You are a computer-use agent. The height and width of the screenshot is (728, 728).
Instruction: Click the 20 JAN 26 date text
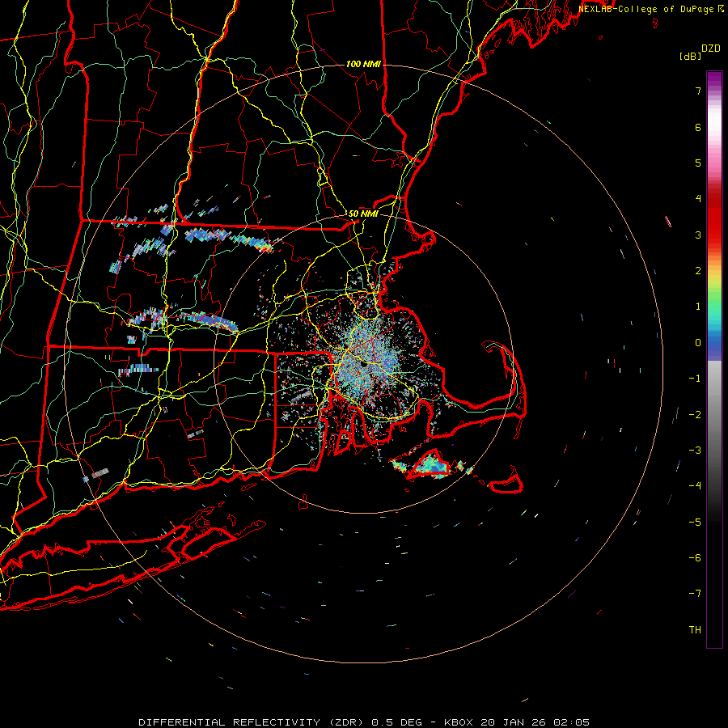pos(512,722)
